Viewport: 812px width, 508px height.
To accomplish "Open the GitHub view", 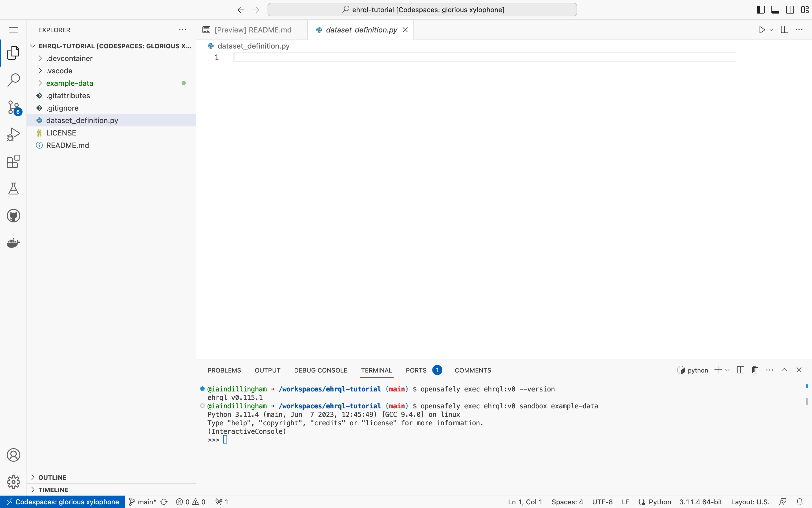I will point(14,216).
